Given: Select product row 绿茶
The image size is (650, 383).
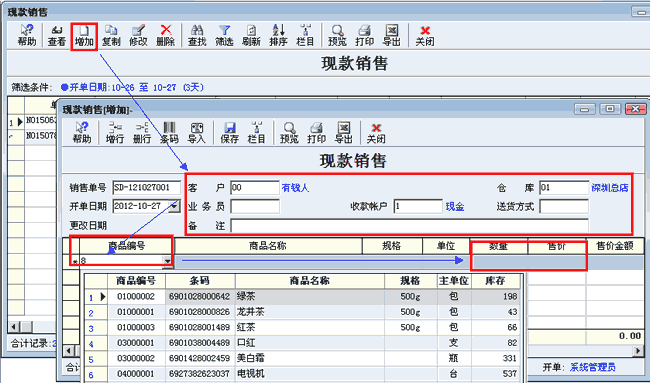Looking at the screenshot, I should [303, 297].
